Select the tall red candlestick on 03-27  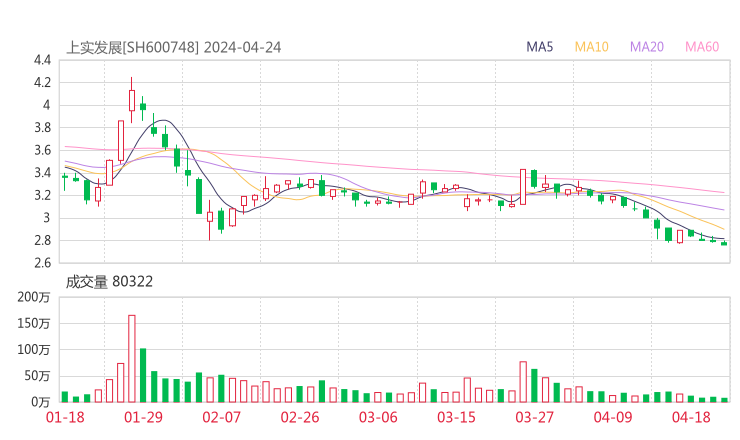(x=523, y=187)
